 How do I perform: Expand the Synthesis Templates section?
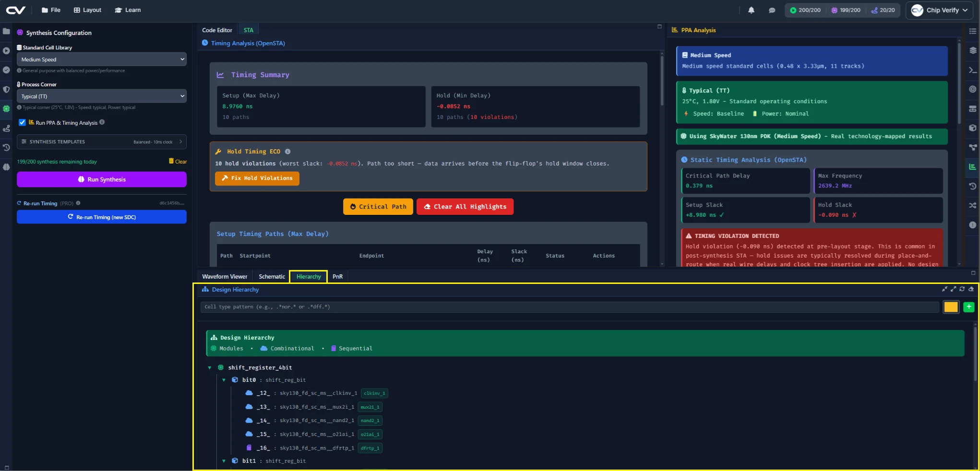[x=102, y=142]
